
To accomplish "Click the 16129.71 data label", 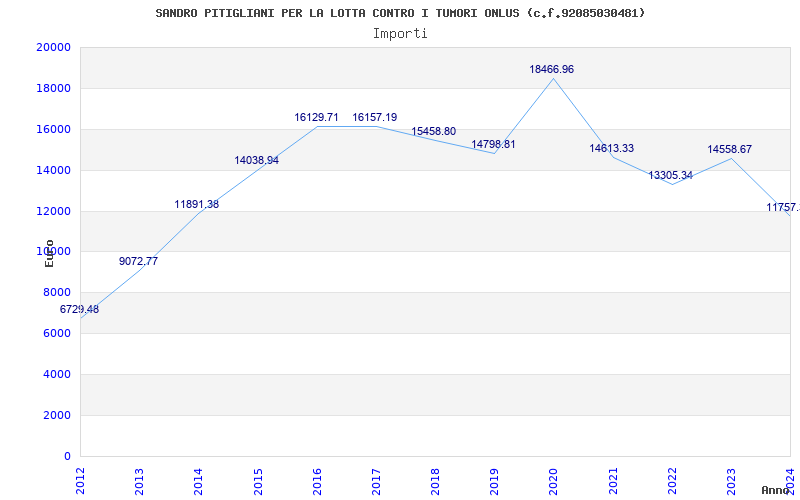I will click(316, 118).
